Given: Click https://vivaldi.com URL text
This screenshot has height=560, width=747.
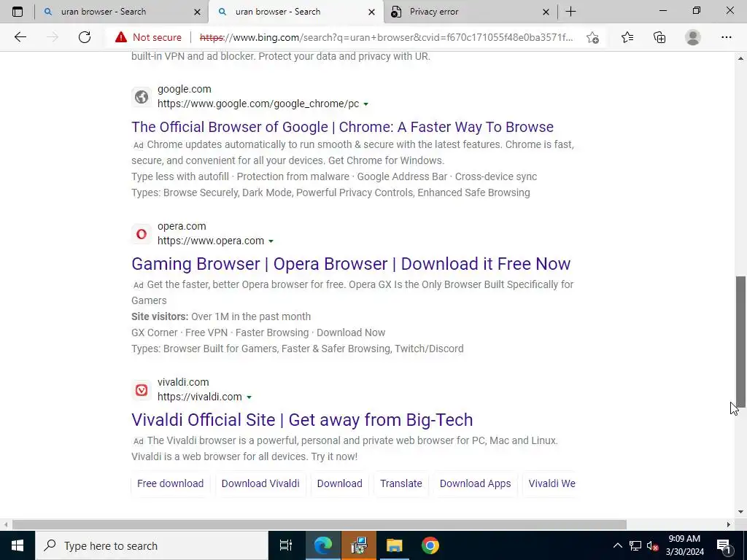Looking at the screenshot, I should click(200, 397).
